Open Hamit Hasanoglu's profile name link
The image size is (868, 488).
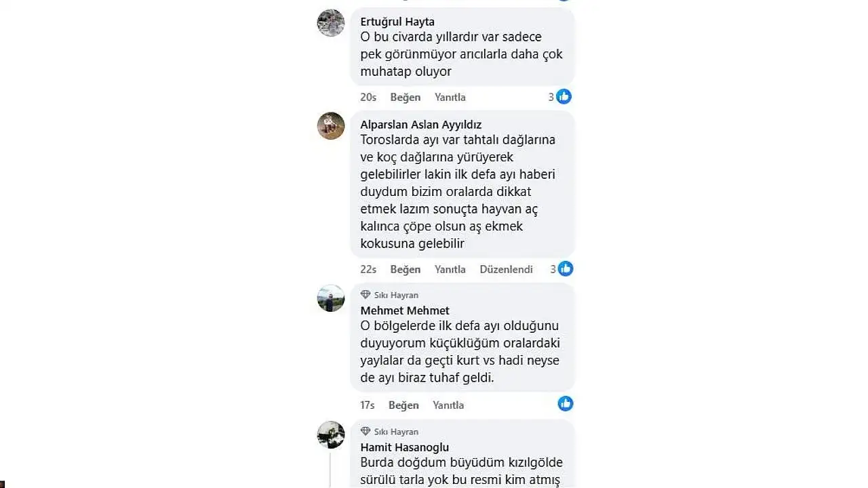(404, 447)
